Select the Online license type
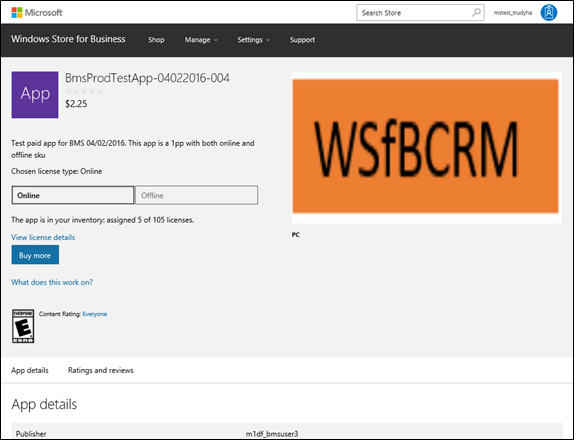 73,195
